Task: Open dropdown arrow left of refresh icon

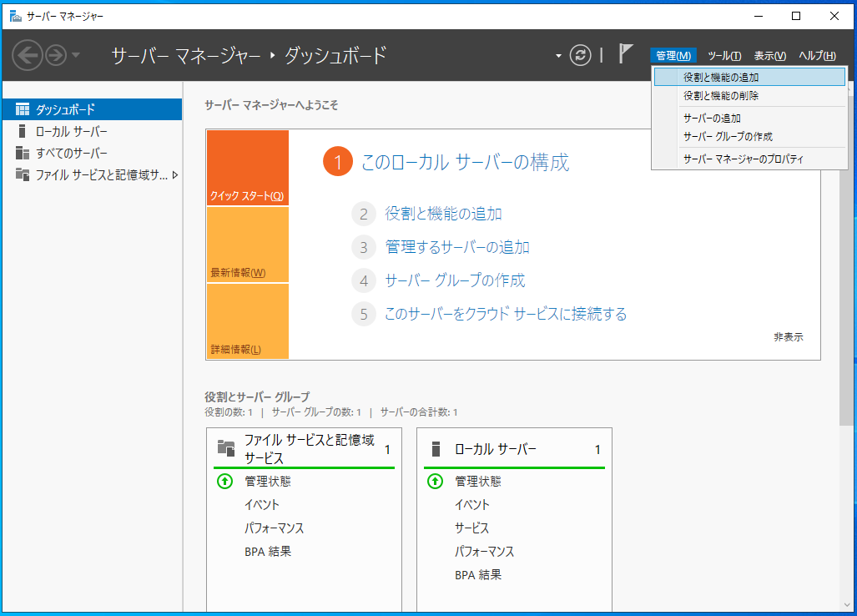Action: point(558,56)
